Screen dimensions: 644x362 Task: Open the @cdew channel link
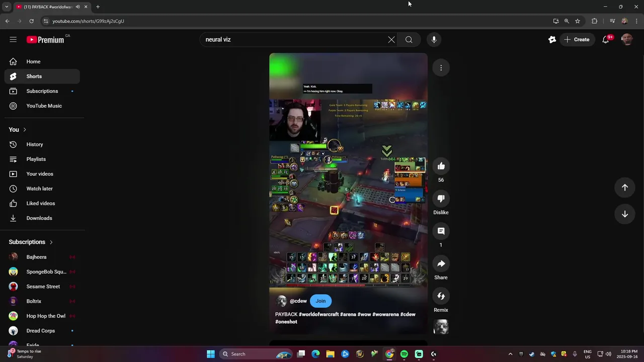coord(298,301)
